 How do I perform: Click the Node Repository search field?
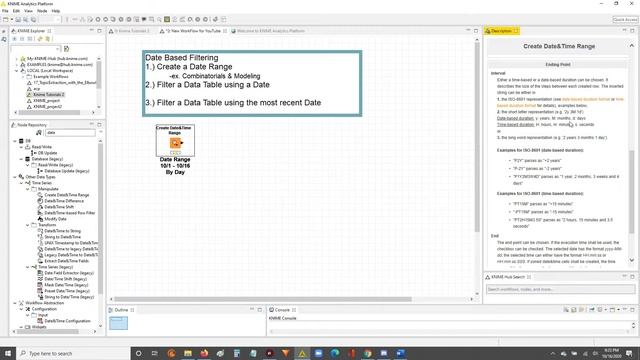point(70,133)
